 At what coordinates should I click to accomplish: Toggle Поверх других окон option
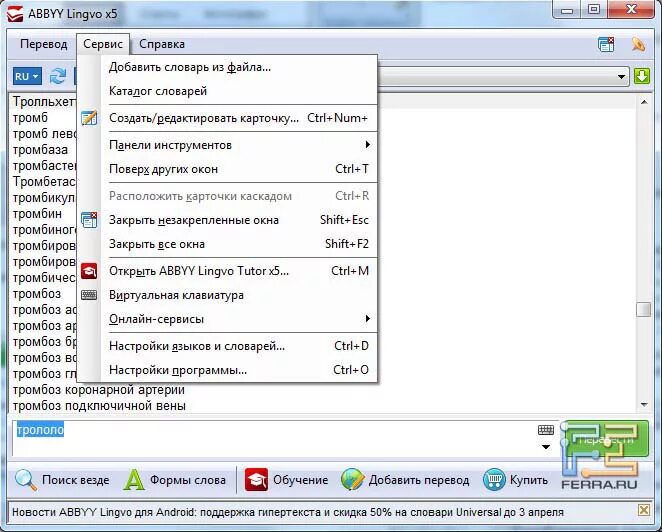click(x=239, y=169)
